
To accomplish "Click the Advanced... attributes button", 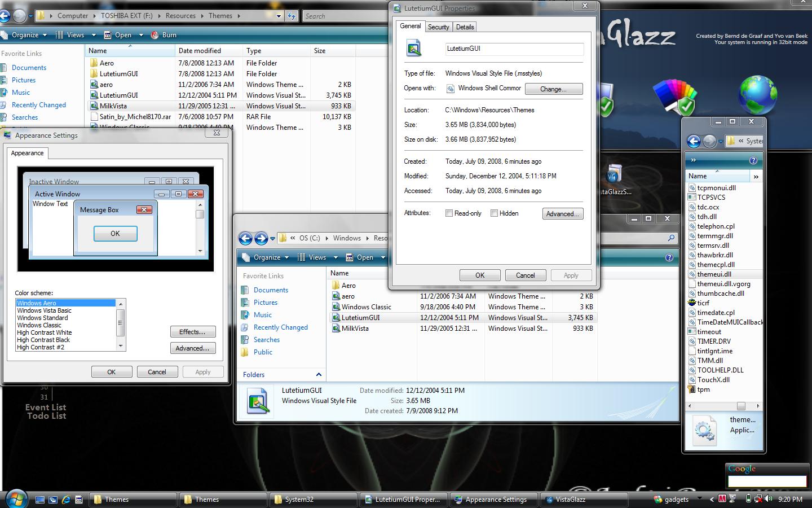I will 563,214.
